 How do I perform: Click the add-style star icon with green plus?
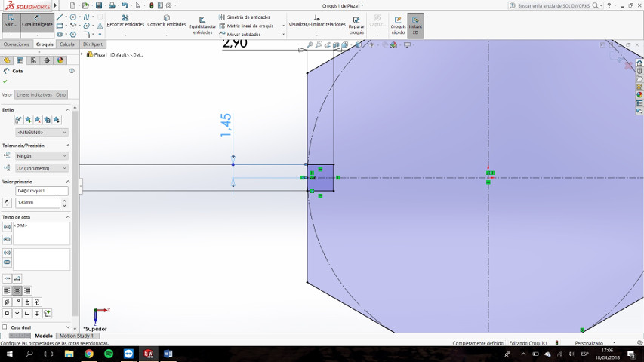28,119
